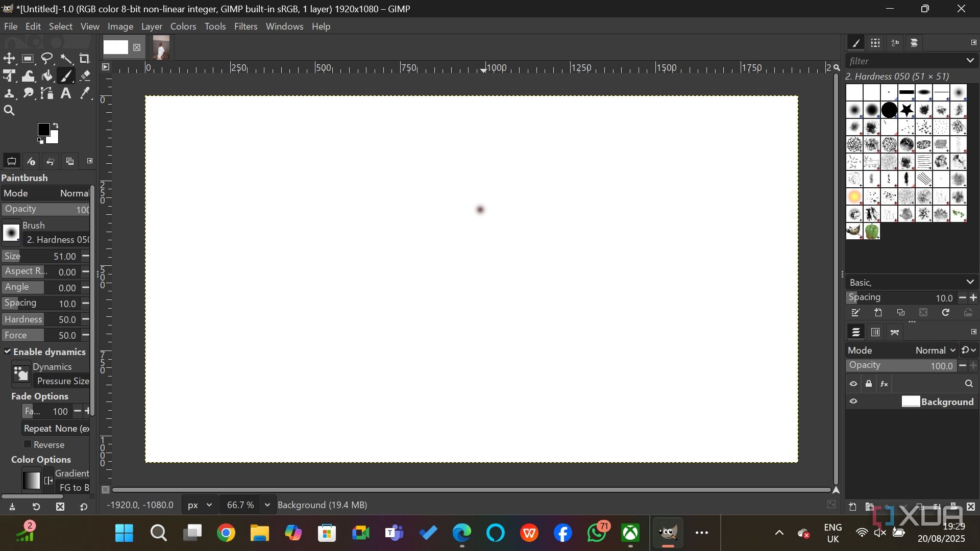Select the Paintbrush tool

tap(66, 76)
